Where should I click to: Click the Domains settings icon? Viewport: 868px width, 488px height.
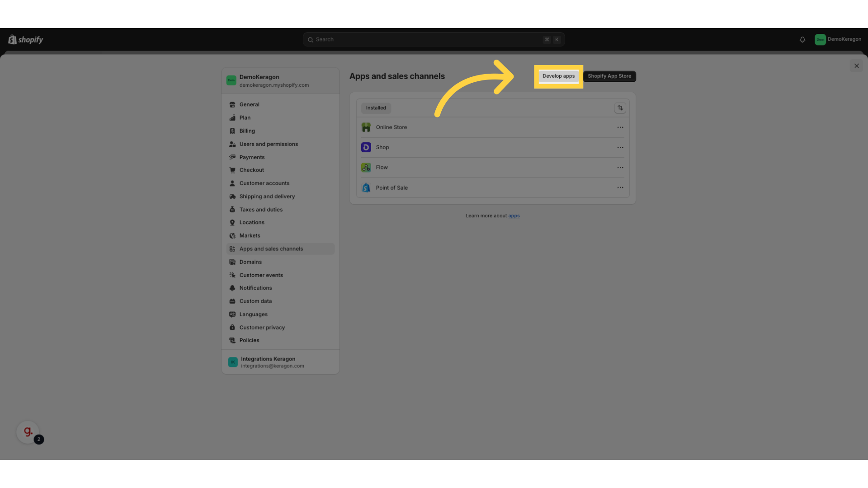[x=232, y=262]
